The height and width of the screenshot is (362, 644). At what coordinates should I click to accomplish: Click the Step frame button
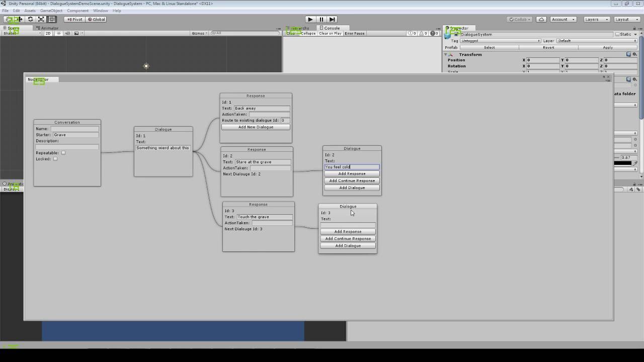pyautogui.click(x=332, y=19)
